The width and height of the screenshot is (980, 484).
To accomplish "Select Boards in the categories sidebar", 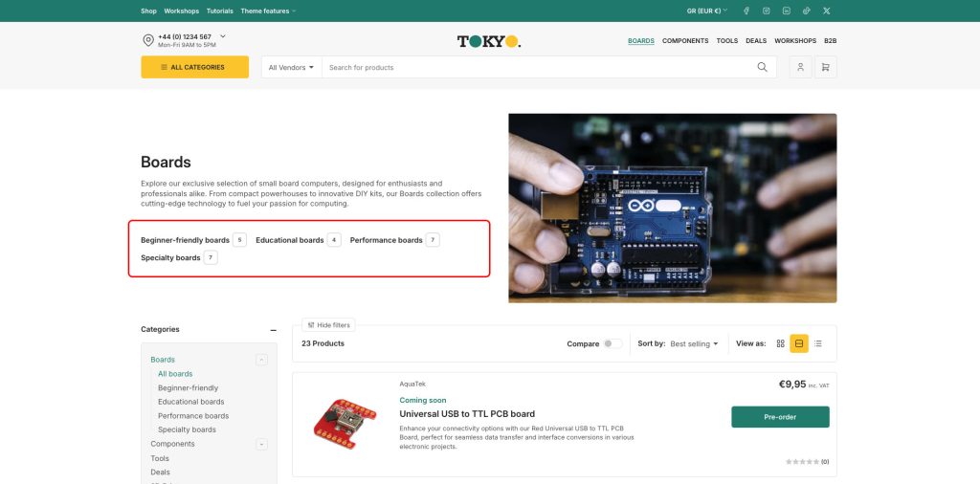I will tap(163, 360).
